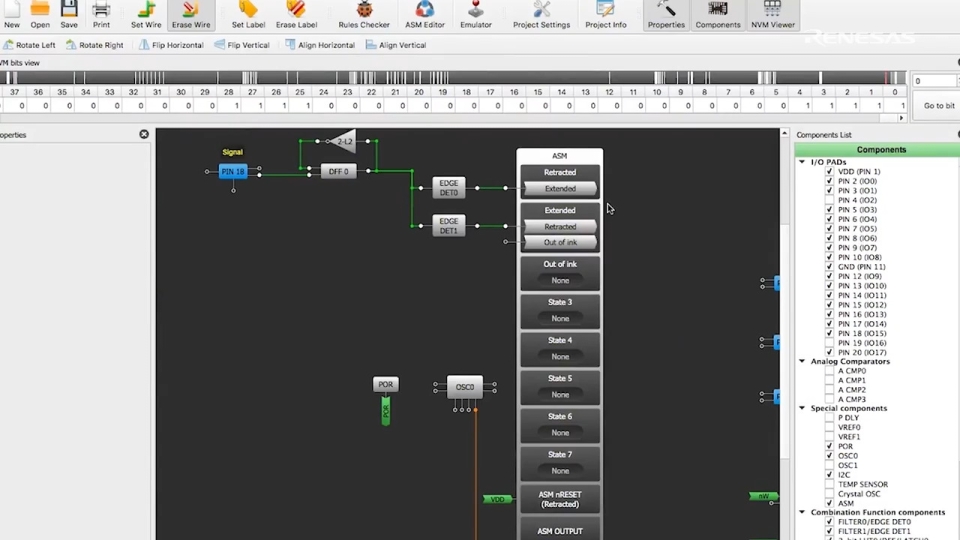The height and width of the screenshot is (540, 960).
Task: Collapse Analog Comparators group
Action: 802,361
